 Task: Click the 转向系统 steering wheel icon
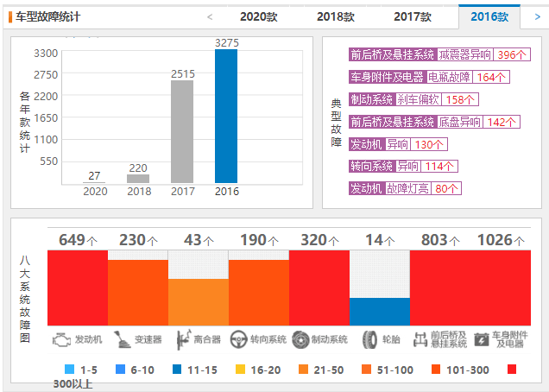click(x=238, y=340)
